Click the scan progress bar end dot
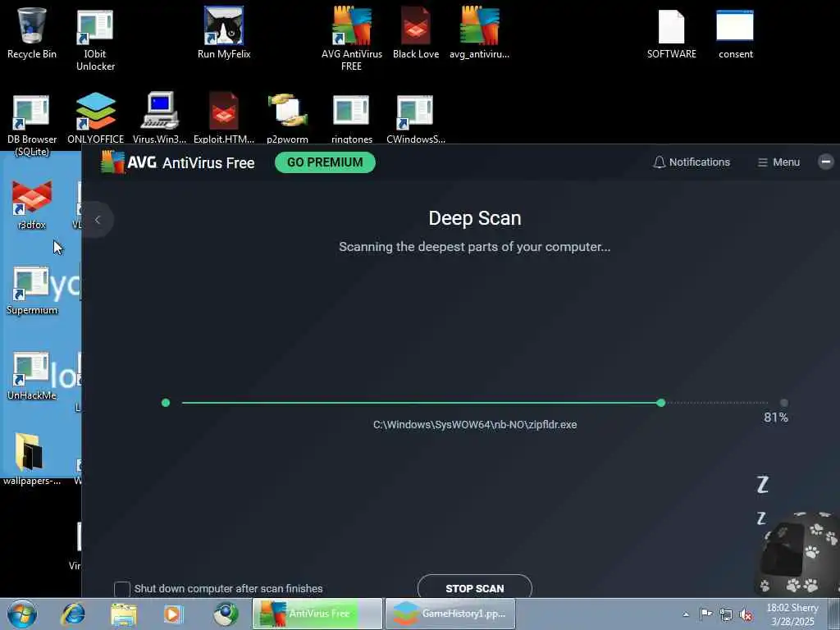 [783, 402]
